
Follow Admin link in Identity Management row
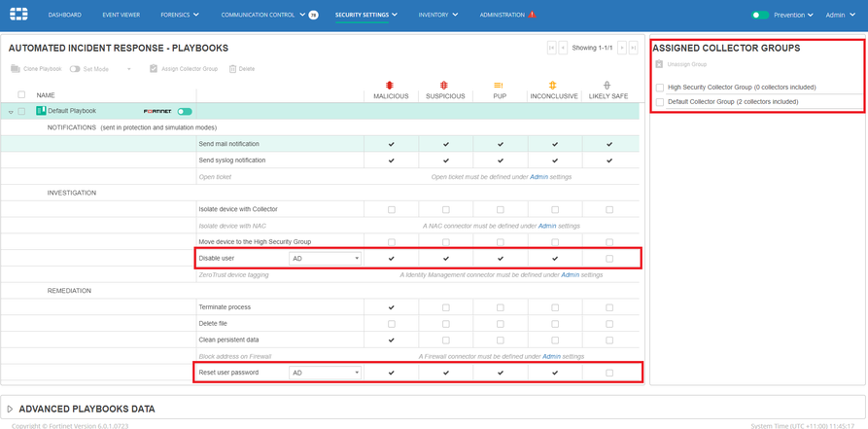(570, 274)
